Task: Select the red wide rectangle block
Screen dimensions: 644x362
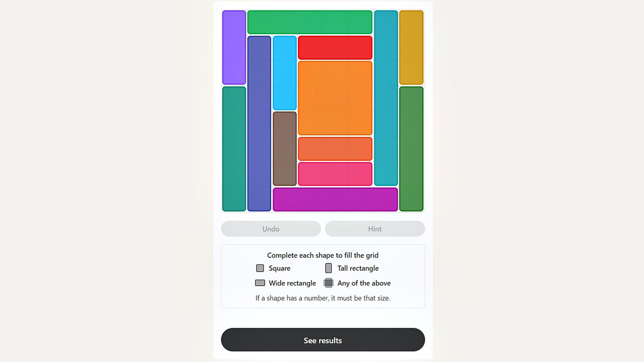Action: click(335, 48)
